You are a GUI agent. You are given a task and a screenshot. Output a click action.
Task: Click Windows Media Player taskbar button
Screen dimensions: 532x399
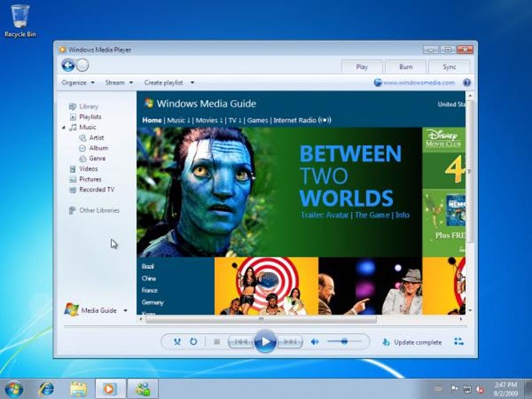(x=110, y=389)
